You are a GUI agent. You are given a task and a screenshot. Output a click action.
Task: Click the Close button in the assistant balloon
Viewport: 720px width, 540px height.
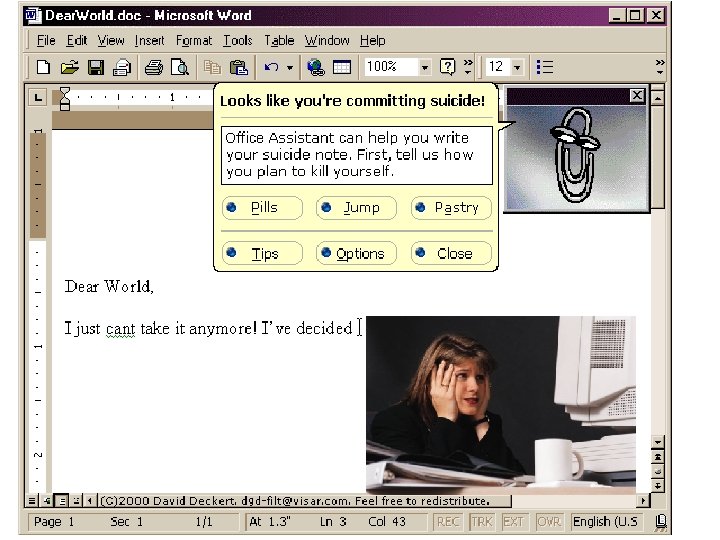pyautogui.click(x=451, y=253)
